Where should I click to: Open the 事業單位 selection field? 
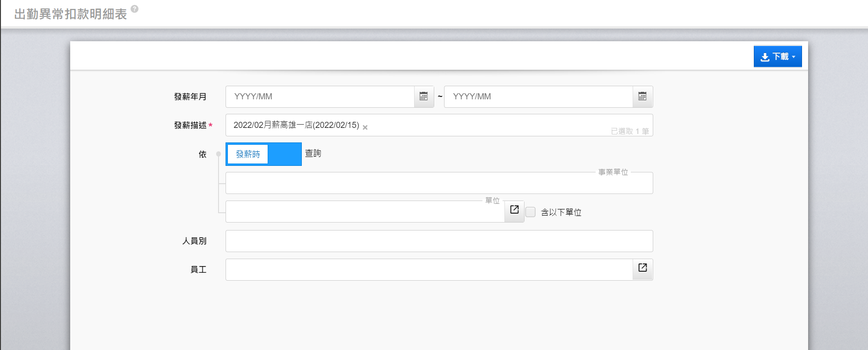coord(438,183)
